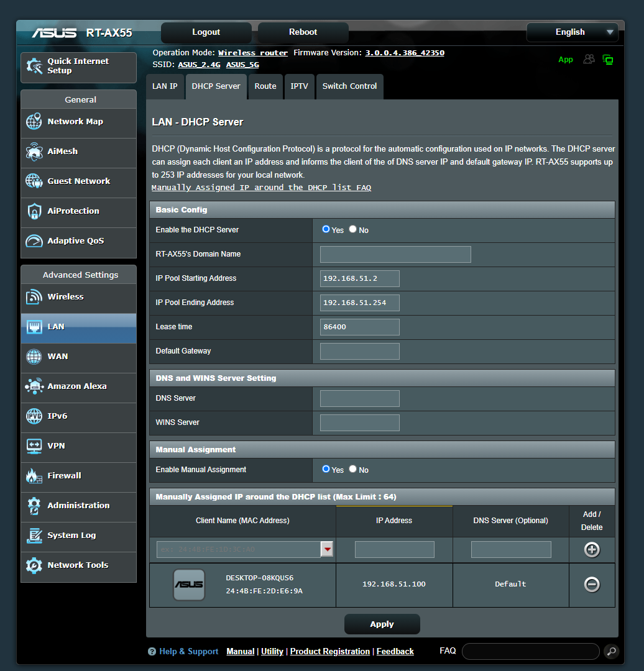The height and width of the screenshot is (671, 644).
Task: Focus the WINS Server field
Action: (x=360, y=423)
